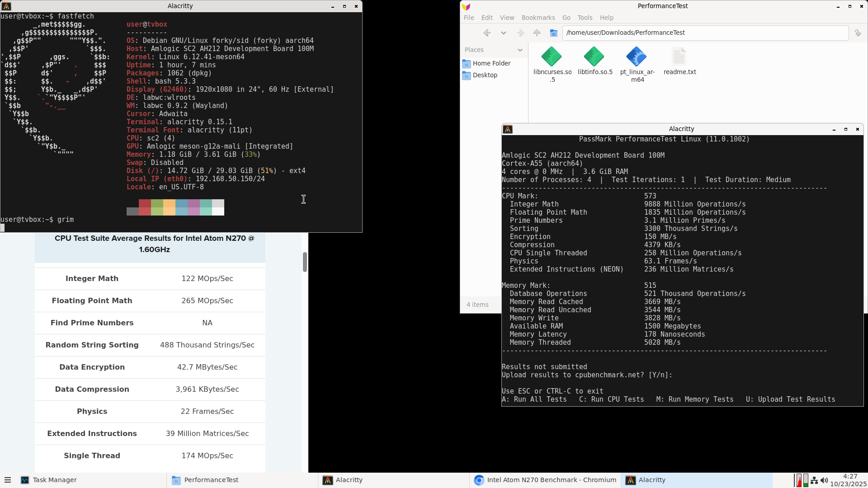Open Home Folder in Places sidebar
Viewport: 868px width, 488px height.
click(x=491, y=63)
